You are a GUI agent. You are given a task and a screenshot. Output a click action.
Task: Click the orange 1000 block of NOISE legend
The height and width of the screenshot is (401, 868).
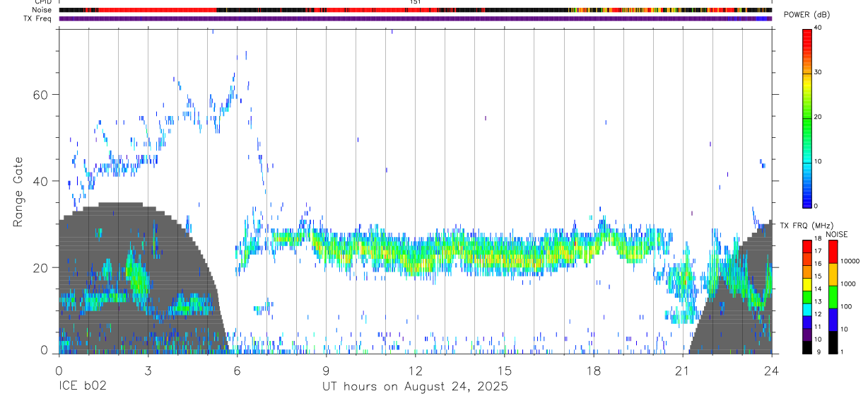pos(832,274)
